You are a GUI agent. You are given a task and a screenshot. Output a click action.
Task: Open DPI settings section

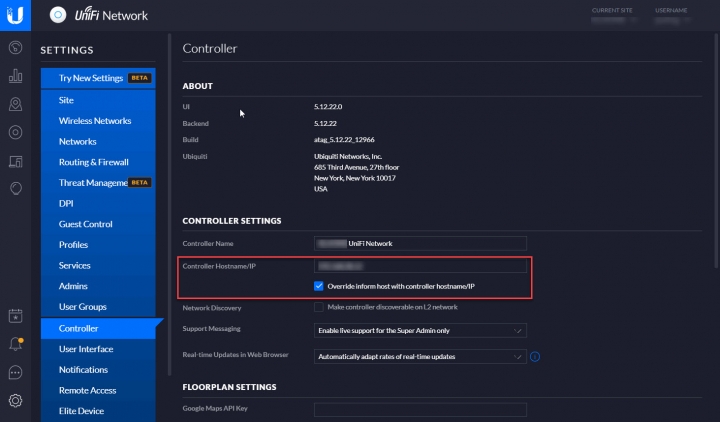tap(98, 203)
